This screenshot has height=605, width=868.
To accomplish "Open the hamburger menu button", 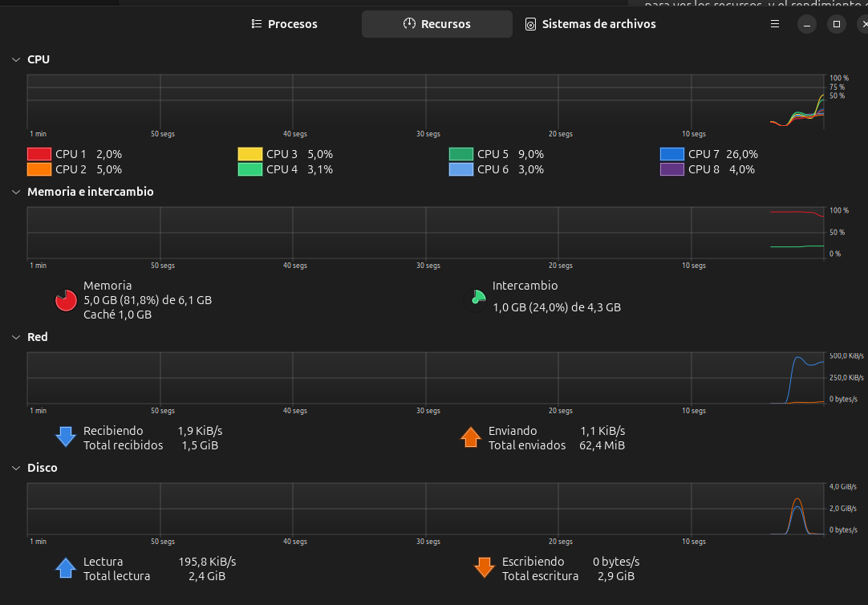I will click(x=775, y=24).
